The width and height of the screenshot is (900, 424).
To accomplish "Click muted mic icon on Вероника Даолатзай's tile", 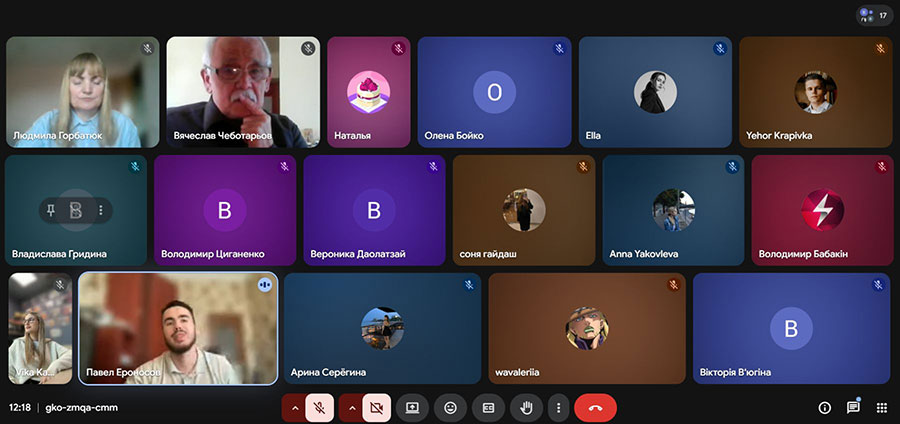I will click(x=433, y=166).
